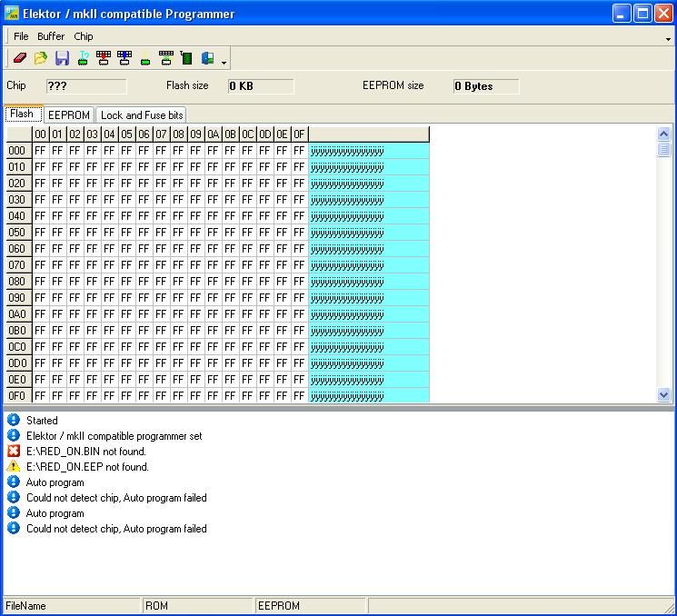The height and width of the screenshot is (616, 677).
Task: Switch to Lock and Fuse bits tab
Action: pyautogui.click(x=142, y=115)
